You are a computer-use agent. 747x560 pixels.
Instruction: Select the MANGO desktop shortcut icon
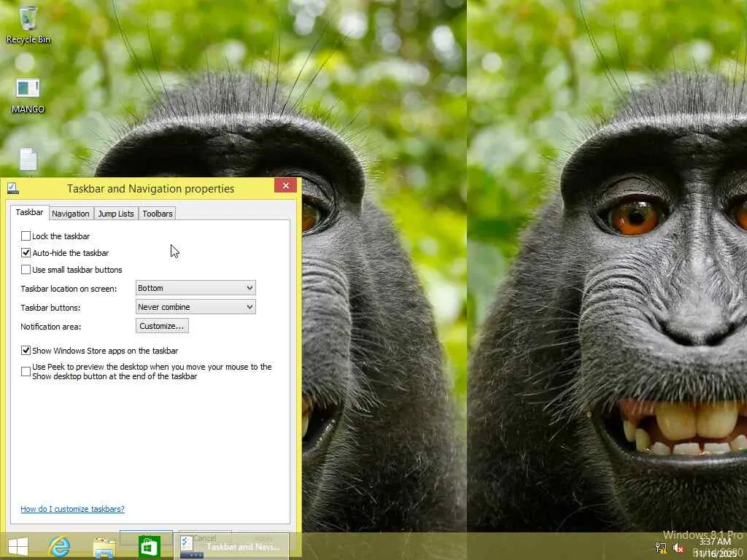coord(28,96)
